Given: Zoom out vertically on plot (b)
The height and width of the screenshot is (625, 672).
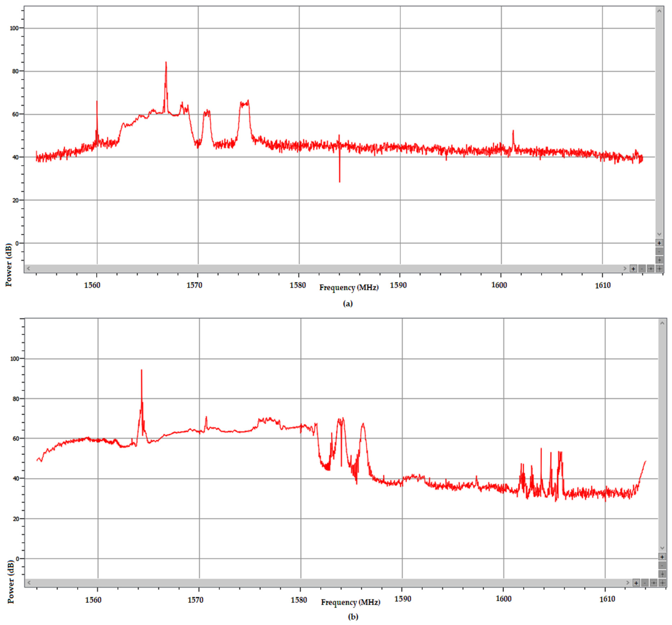Looking at the screenshot, I should 662,565.
